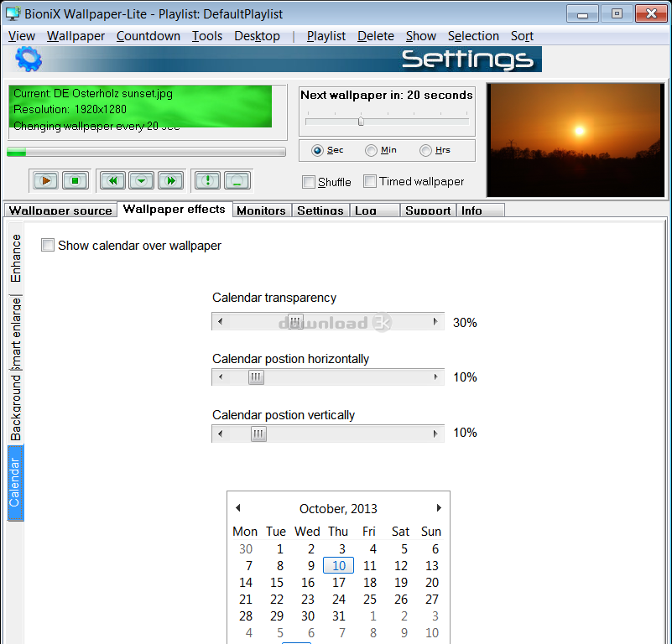Viewport: 672px width, 644px height.
Task: Switch to Wallpaper source tab
Action: 60,210
